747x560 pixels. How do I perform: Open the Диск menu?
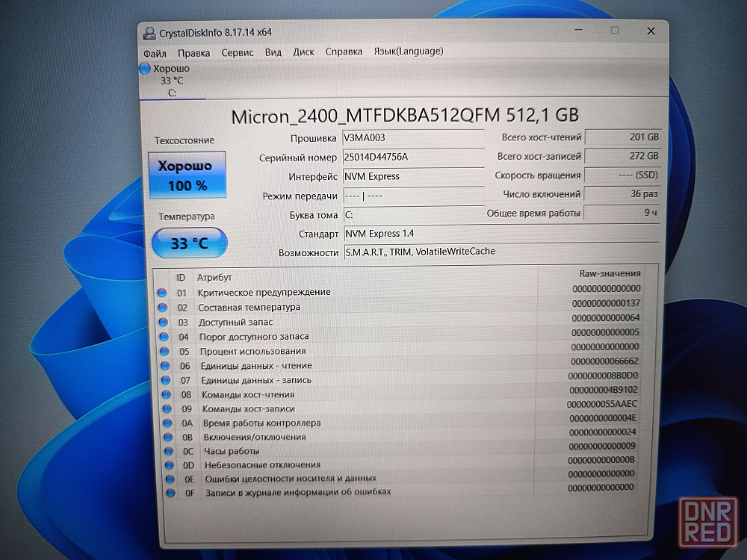pos(303,52)
